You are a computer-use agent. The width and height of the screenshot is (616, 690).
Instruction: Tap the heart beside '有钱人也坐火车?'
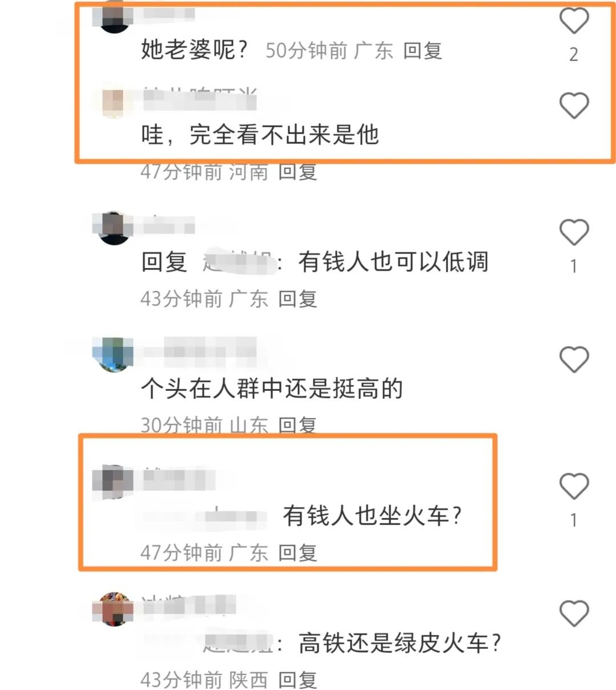pos(574,486)
